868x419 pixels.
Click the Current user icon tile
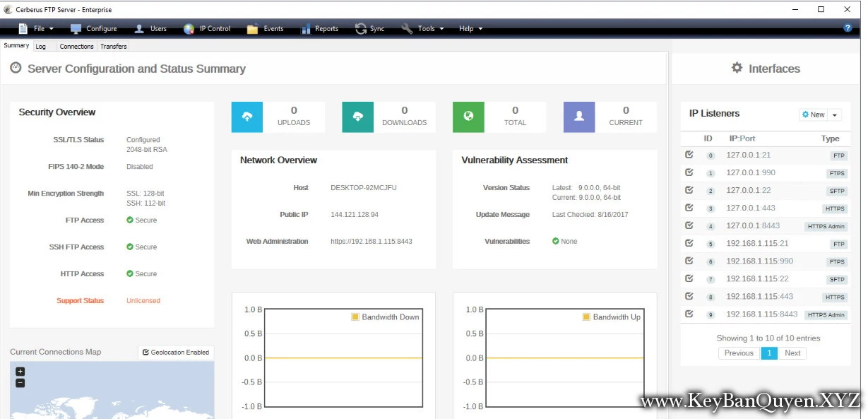(x=579, y=117)
